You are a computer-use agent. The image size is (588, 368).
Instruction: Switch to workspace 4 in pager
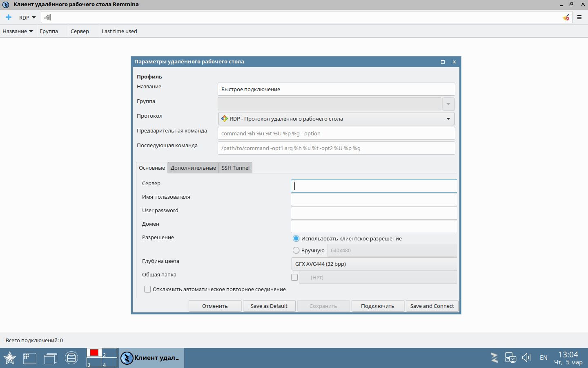[x=109, y=363]
